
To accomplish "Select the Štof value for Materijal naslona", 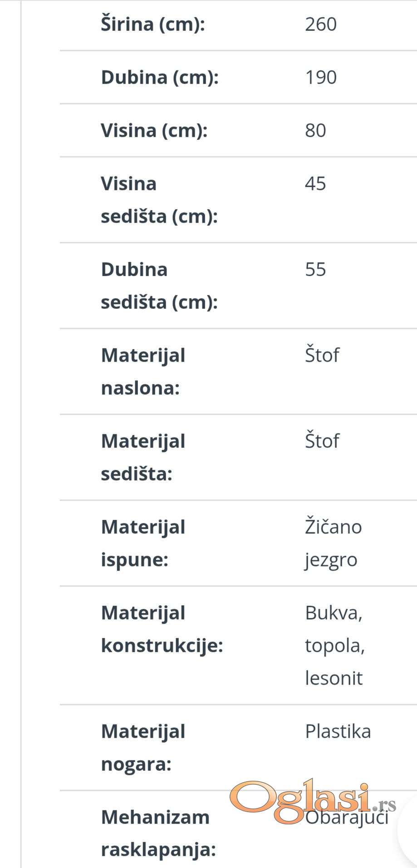I will (x=322, y=355).
